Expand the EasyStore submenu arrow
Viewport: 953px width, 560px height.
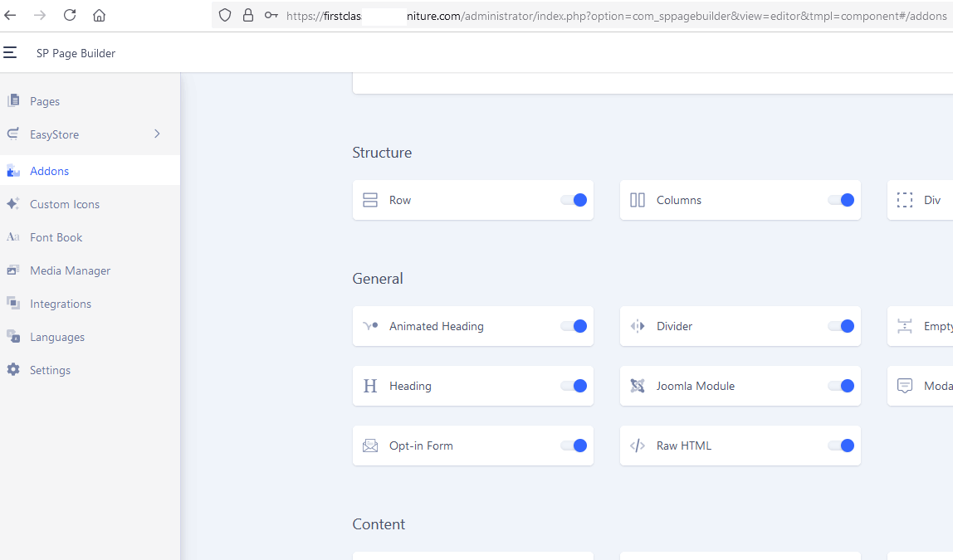157,134
